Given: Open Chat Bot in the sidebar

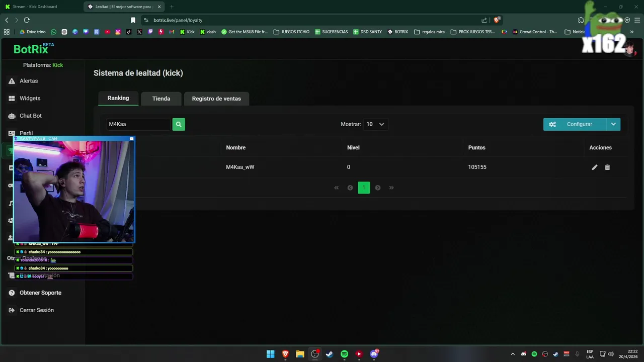Looking at the screenshot, I should pyautogui.click(x=31, y=116).
